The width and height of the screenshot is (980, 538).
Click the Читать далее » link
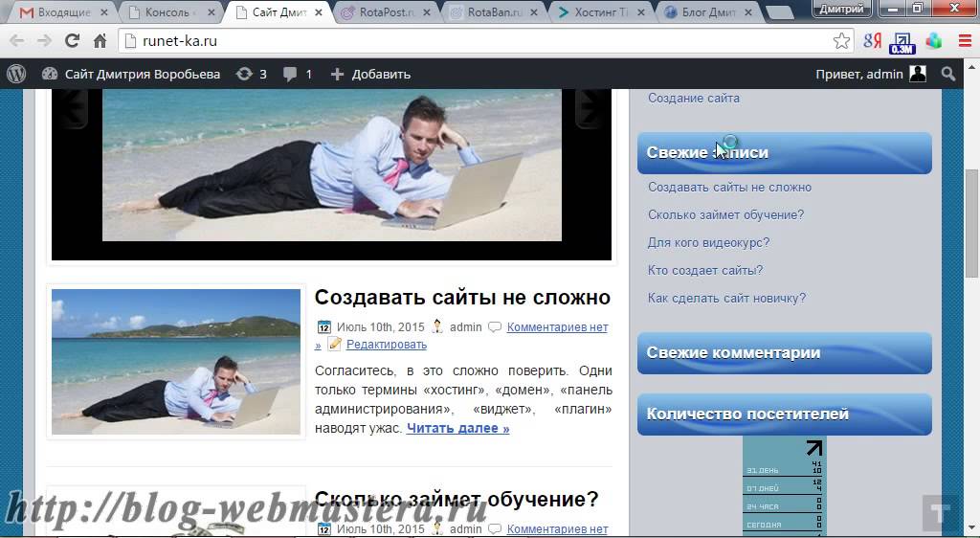[x=457, y=428]
